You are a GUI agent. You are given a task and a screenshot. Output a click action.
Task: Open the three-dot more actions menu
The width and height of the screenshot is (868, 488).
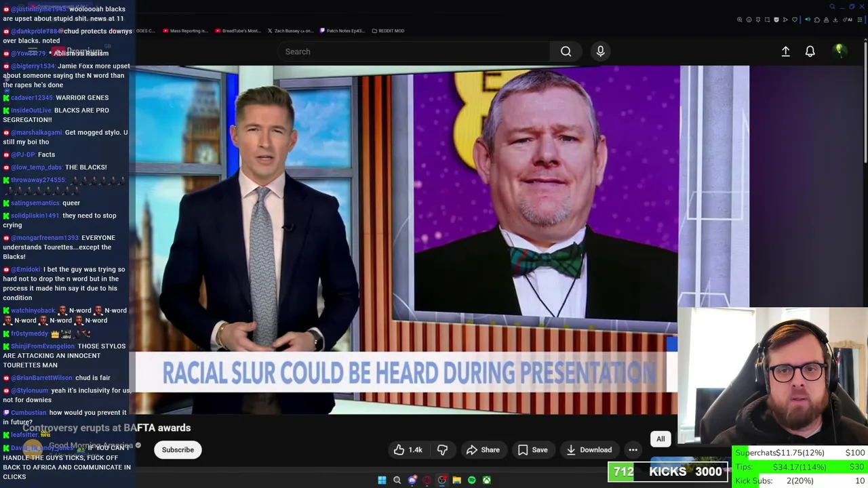633,450
